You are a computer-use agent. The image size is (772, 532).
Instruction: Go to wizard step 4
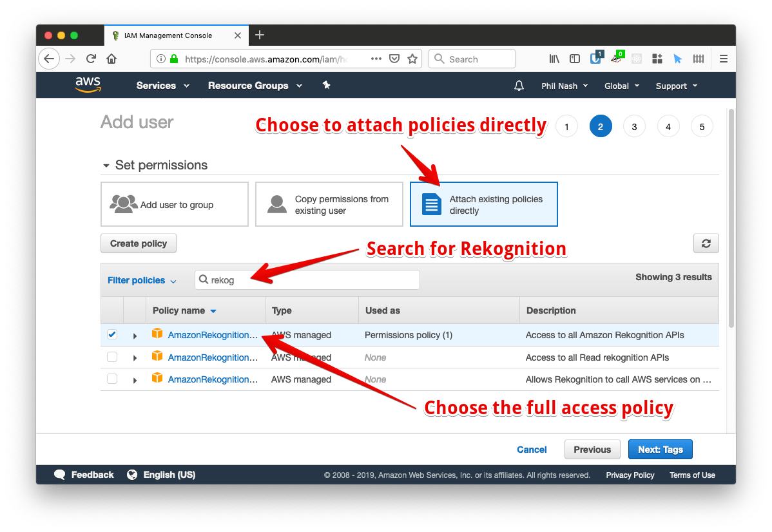tap(668, 126)
